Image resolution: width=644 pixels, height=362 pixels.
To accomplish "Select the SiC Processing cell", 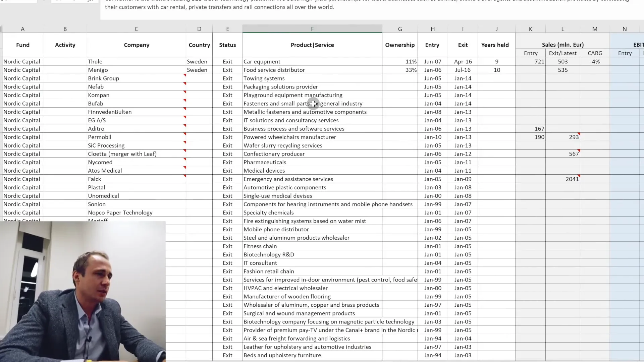I will point(137,145).
